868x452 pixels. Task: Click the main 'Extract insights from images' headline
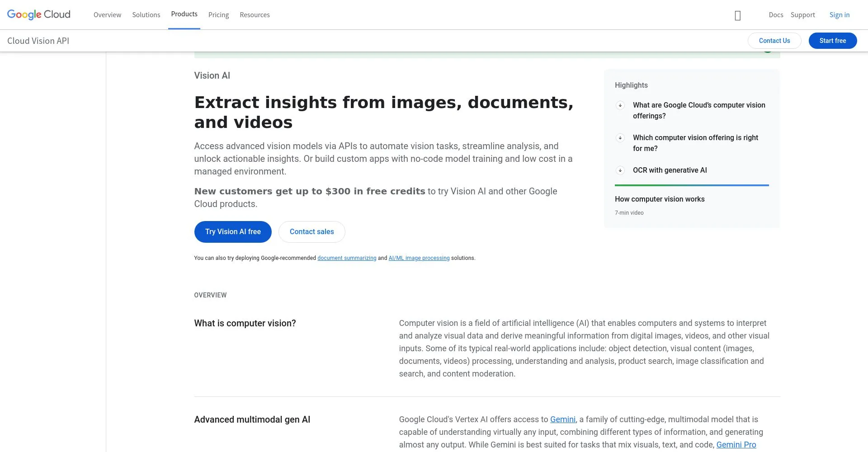pos(384,113)
